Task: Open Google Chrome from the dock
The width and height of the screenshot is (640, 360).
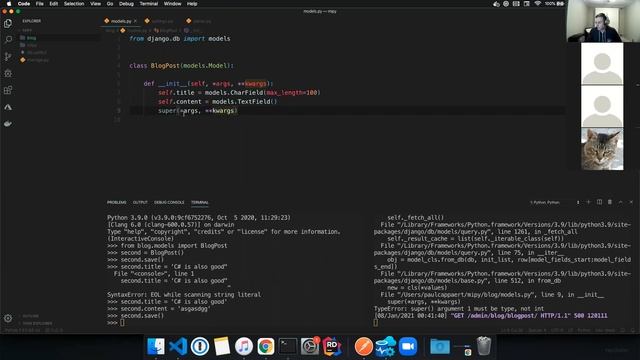Action: tap(266, 347)
